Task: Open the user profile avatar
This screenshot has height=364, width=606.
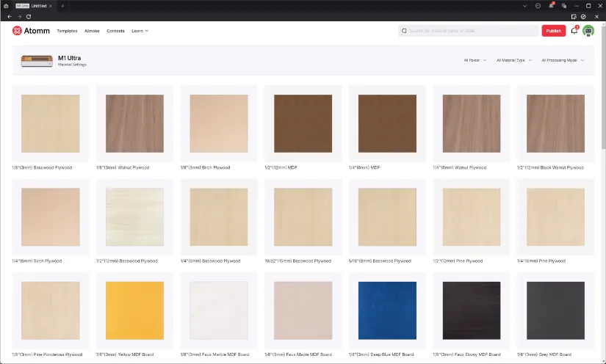Action: tap(588, 31)
